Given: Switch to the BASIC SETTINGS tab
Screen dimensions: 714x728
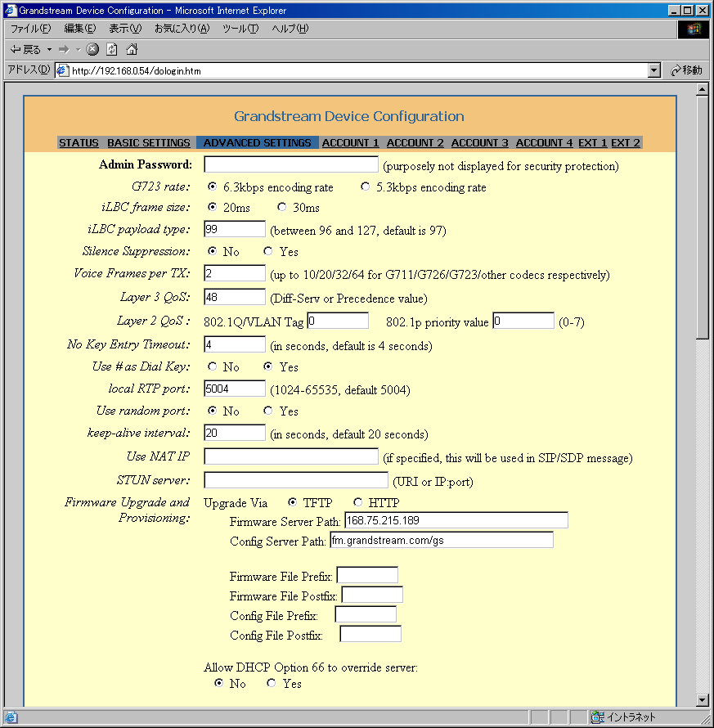Looking at the screenshot, I should click(148, 143).
